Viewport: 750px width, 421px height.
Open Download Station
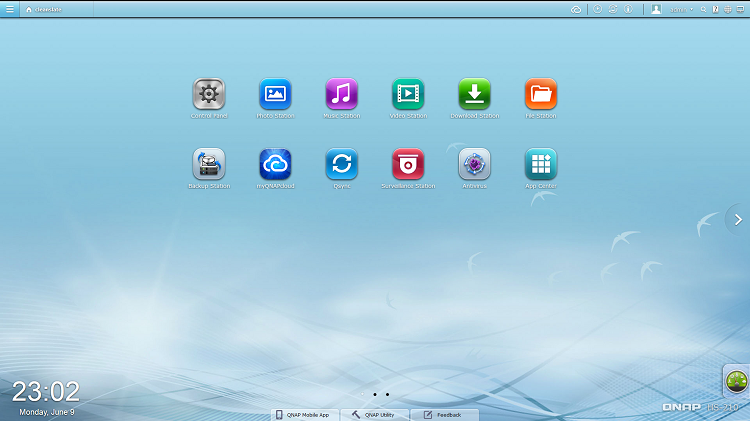pyautogui.click(x=474, y=94)
